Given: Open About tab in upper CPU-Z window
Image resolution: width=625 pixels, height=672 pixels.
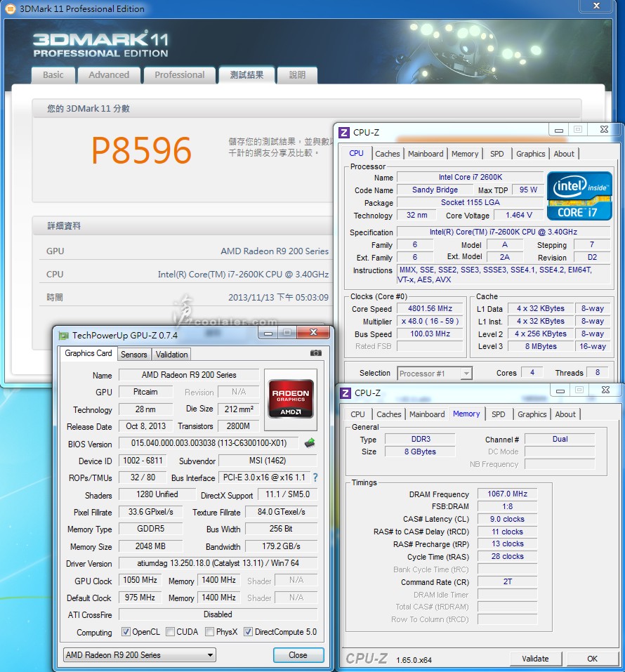Looking at the screenshot, I should click(x=564, y=154).
